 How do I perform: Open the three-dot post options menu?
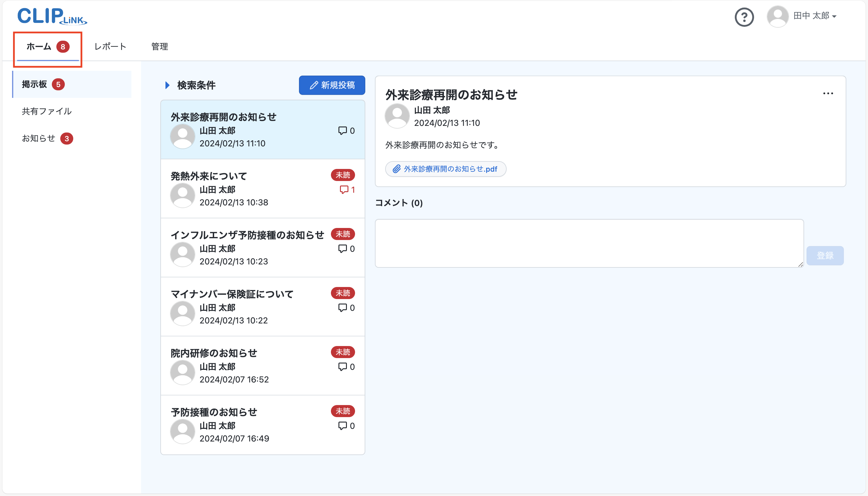click(x=828, y=93)
